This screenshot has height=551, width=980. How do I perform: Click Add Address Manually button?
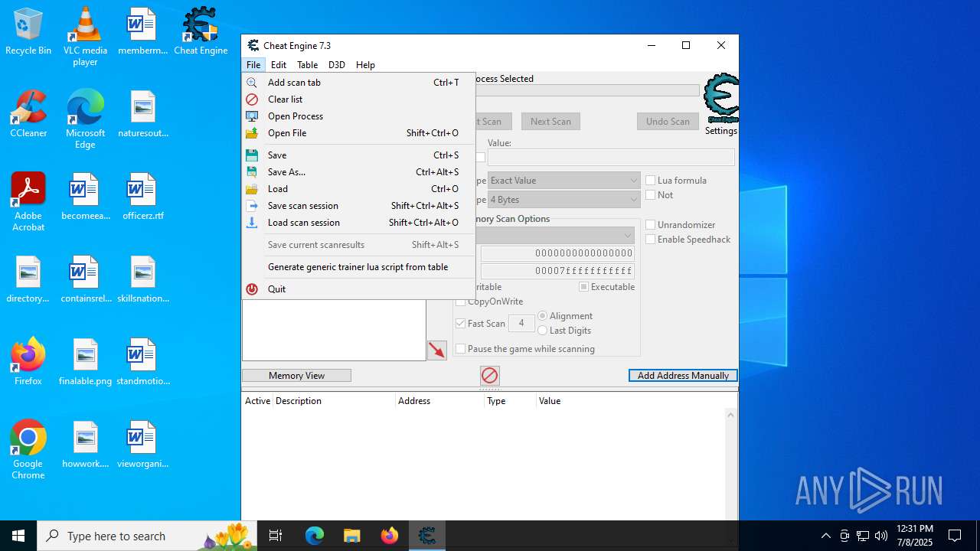point(683,376)
